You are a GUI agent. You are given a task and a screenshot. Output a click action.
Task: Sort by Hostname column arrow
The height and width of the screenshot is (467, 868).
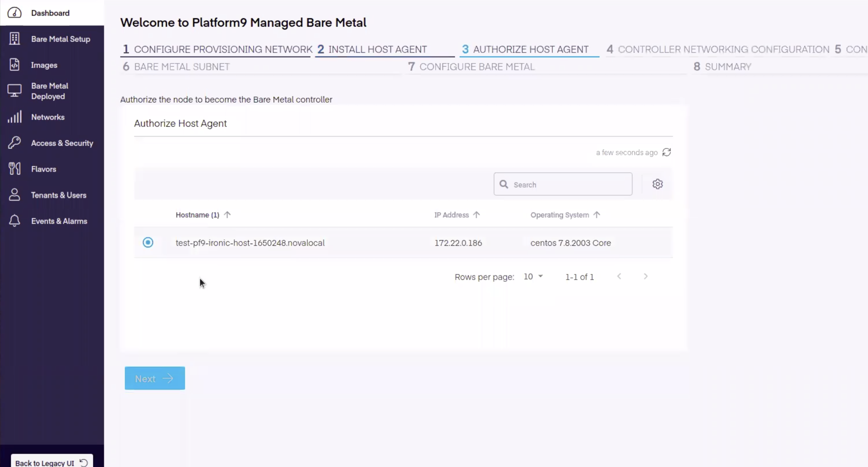227,215
